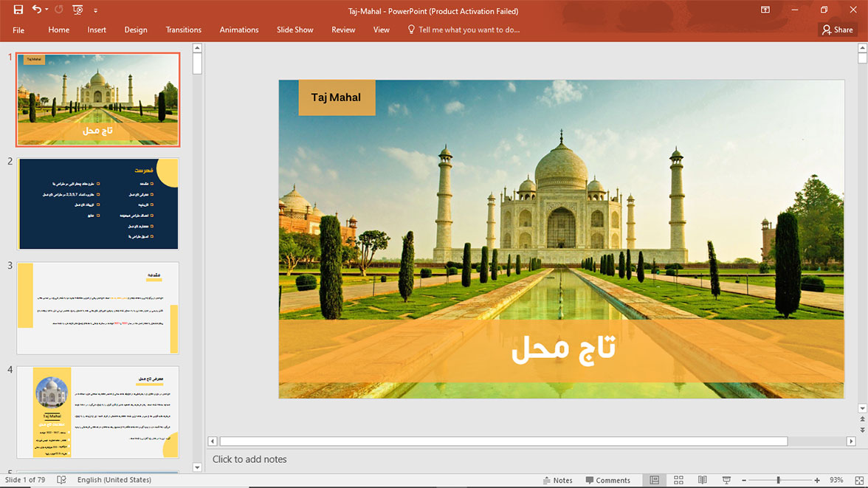Click the fit slide to window icon
Screen dimensions: 868x488
coord(858,480)
